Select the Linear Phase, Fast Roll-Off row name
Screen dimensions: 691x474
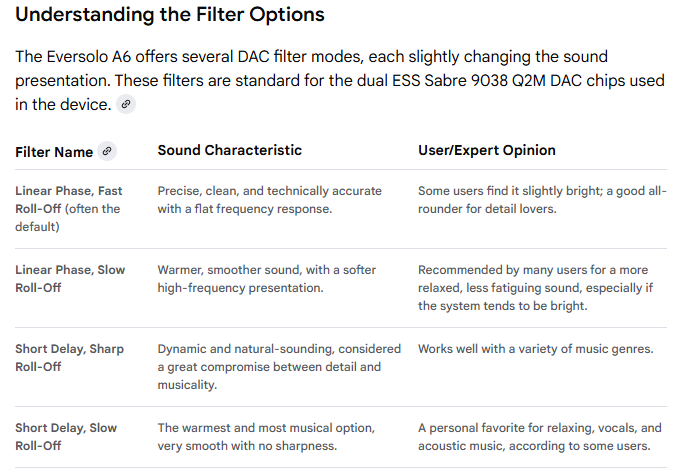(69, 191)
